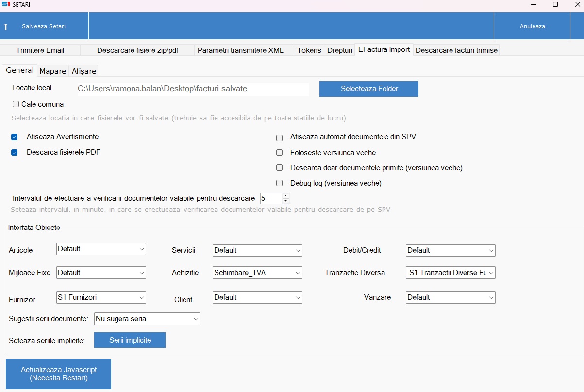Decrease the verification interval with down arrow

point(286,201)
